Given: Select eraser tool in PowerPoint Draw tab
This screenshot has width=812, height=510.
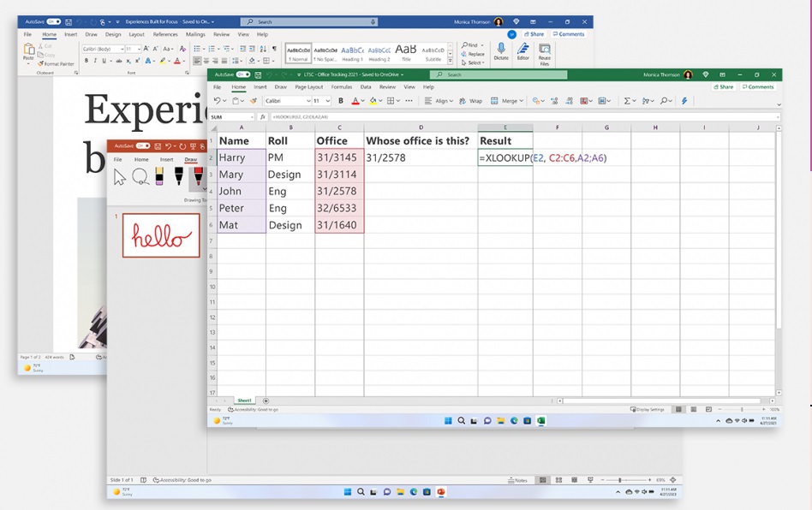Looking at the screenshot, I should (159, 176).
